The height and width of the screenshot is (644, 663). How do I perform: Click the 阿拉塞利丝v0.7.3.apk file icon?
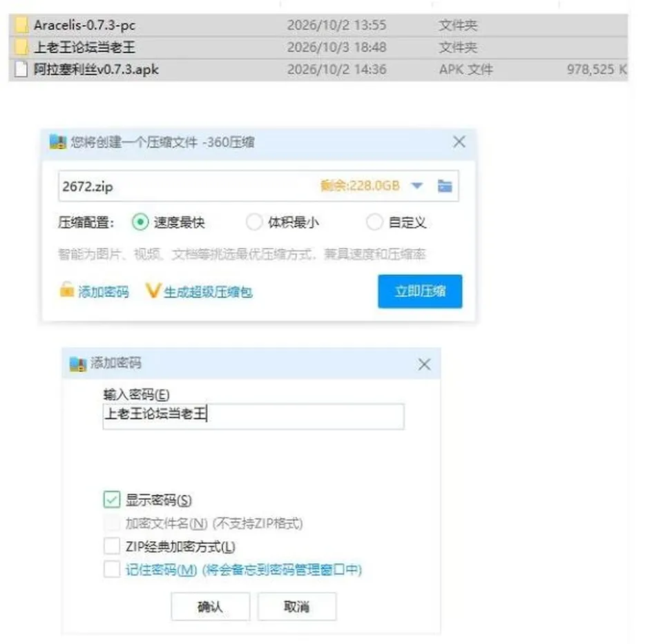point(21,69)
